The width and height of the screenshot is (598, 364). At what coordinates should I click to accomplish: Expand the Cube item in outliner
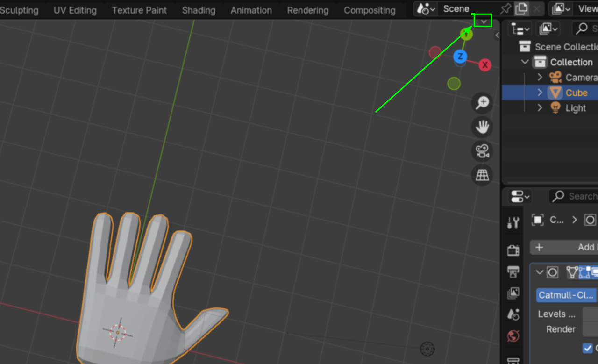540,93
